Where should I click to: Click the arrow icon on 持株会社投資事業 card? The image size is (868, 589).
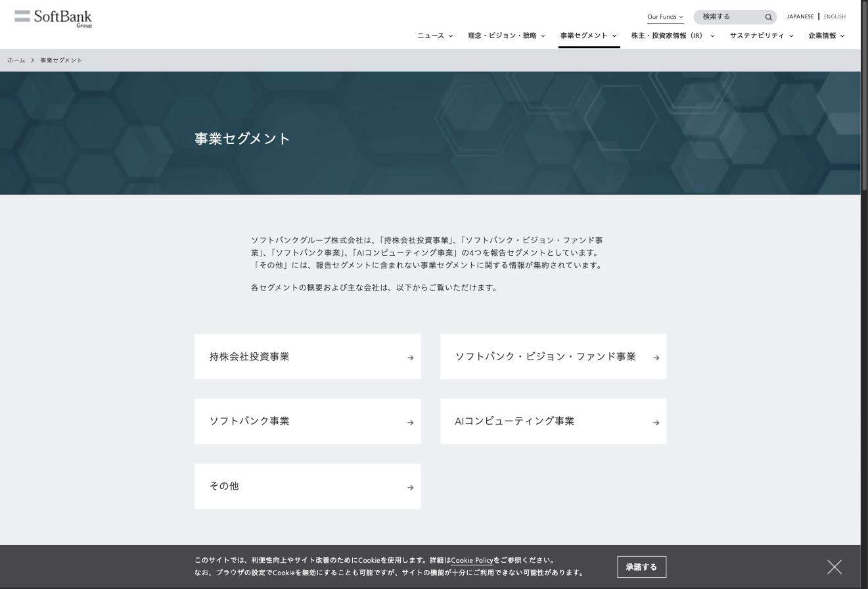(410, 358)
